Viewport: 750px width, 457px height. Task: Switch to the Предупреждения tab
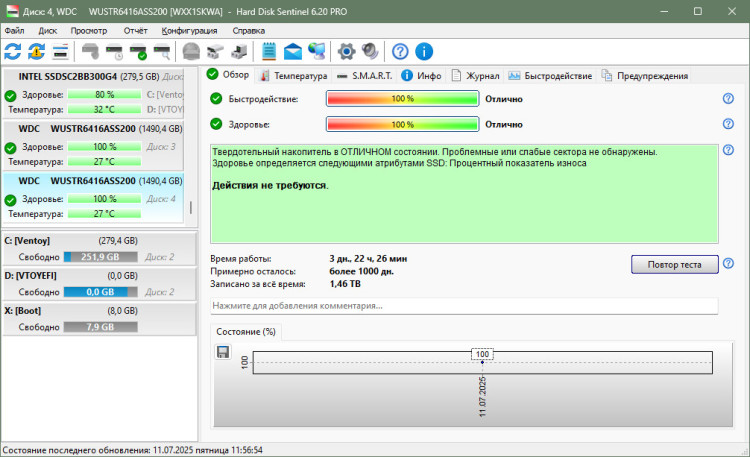coord(644,76)
